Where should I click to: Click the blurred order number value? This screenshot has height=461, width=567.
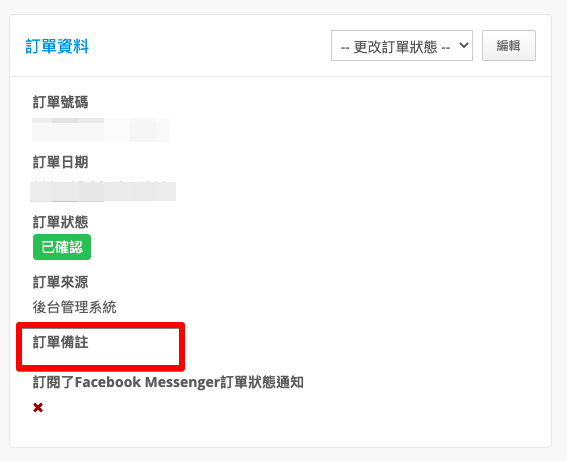(x=101, y=130)
